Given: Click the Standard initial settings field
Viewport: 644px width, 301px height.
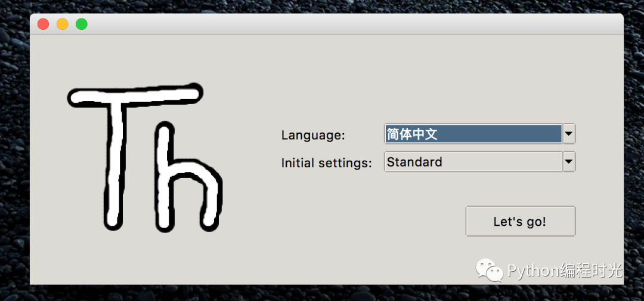Looking at the screenshot, I should point(473,162).
